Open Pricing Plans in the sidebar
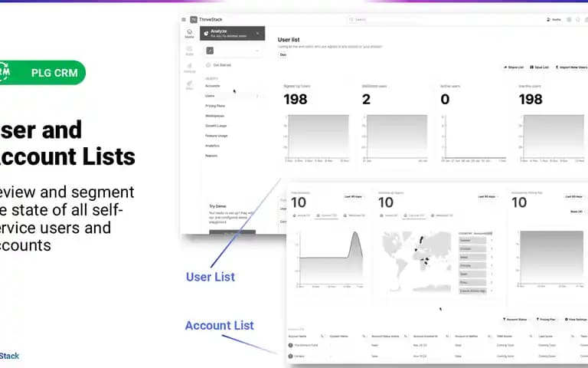The height and width of the screenshot is (368, 588). [x=215, y=106]
